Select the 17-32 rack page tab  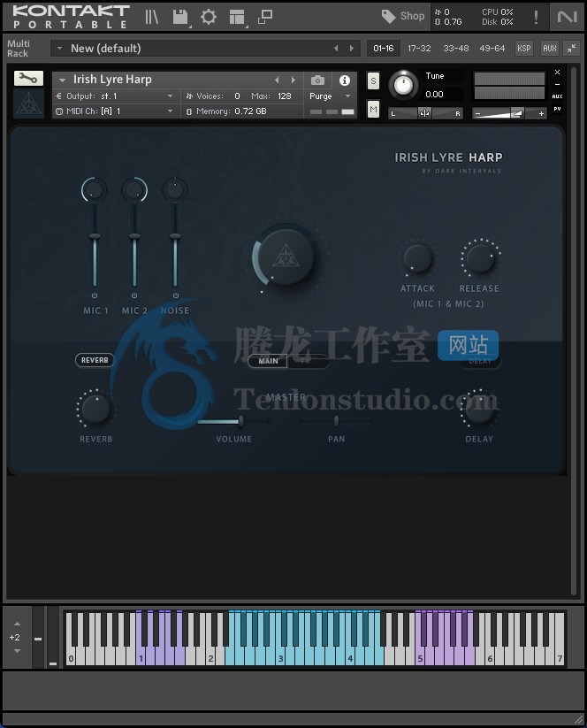pyautogui.click(x=419, y=49)
